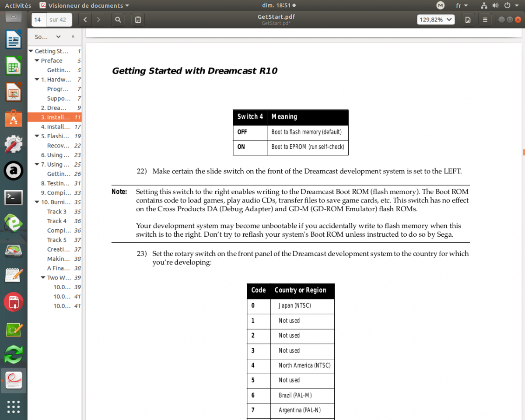Open LibreOffice Impress from the dock

14,92
